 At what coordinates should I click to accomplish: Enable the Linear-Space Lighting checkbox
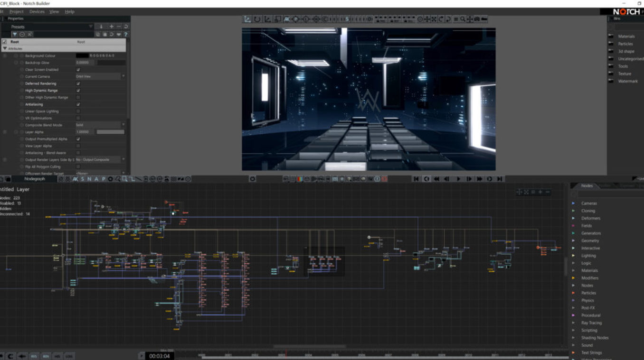point(78,111)
